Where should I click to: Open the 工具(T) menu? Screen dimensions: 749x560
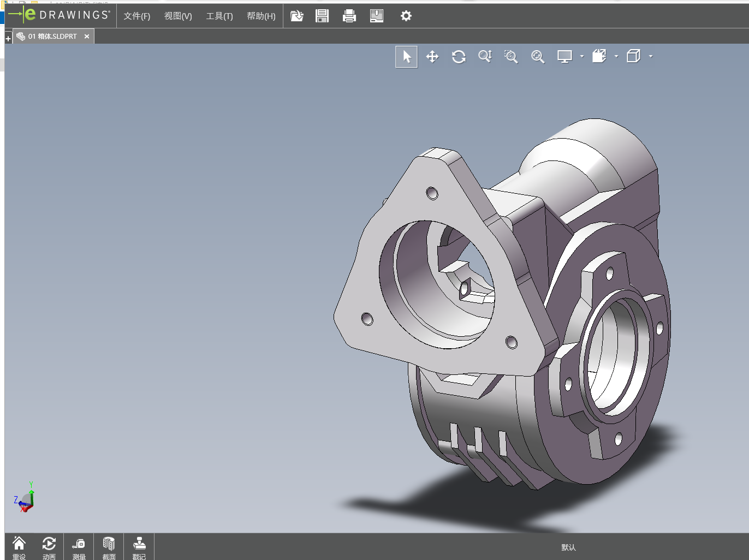(x=219, y=16)
